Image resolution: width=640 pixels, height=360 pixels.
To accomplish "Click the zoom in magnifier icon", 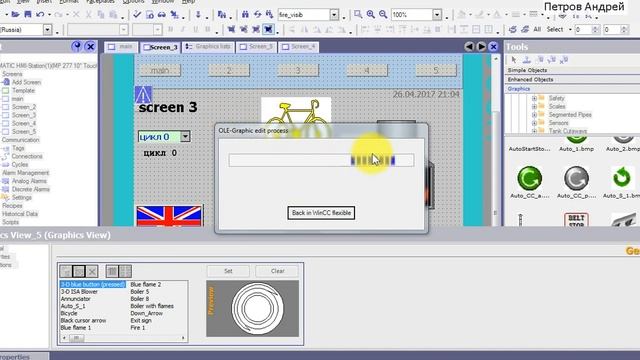I will click(371, 14).
